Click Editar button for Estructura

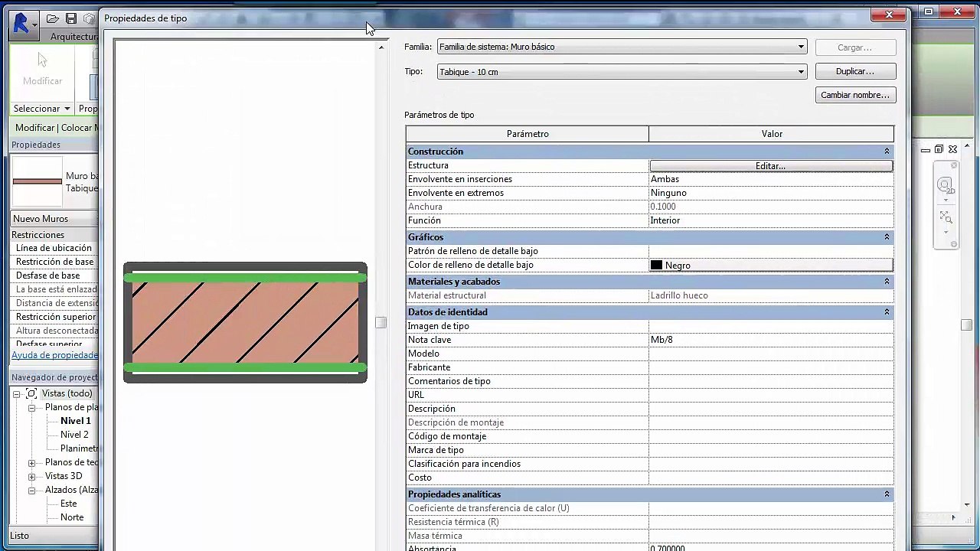tap(771, 165)
